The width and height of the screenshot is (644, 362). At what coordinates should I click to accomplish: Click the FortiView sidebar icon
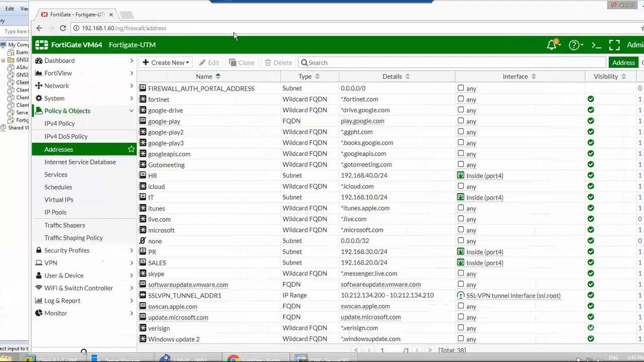[39, 73]
